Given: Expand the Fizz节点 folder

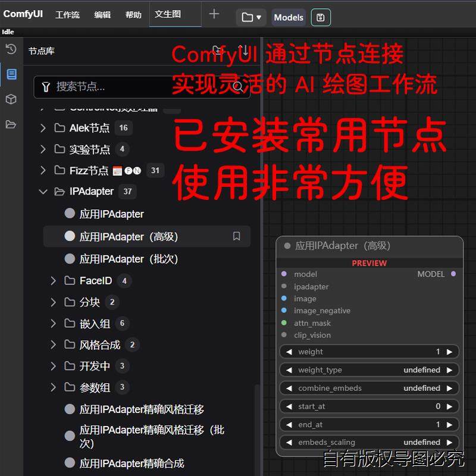Looking at the screenshot, I should tap(43, 170).
